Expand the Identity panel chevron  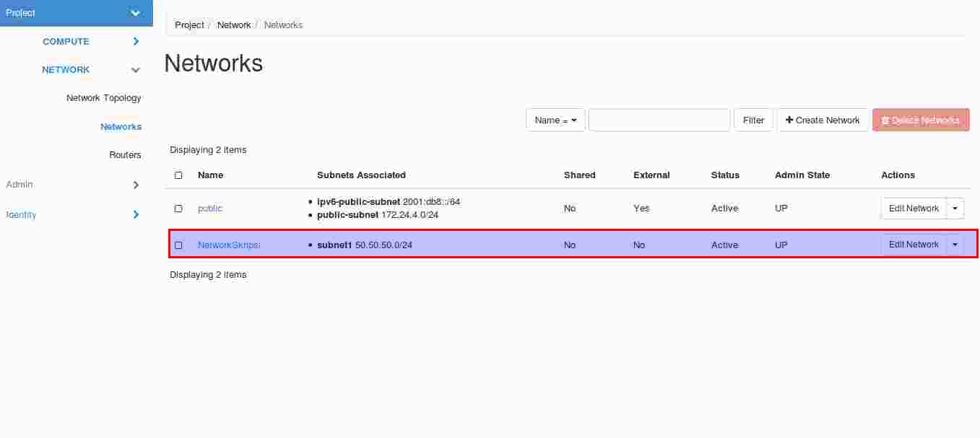pyautogui.click(x=136, y=214)
